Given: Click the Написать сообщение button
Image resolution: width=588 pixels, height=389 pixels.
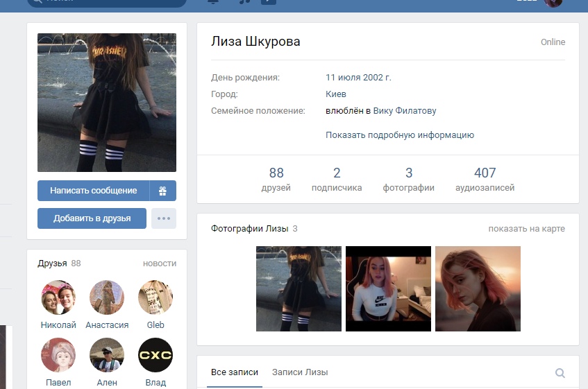Looking at the screenshot, I should point(94,191).
